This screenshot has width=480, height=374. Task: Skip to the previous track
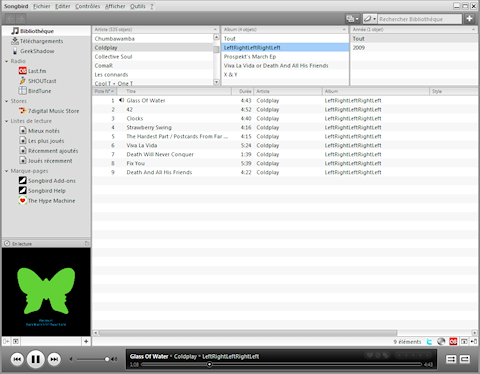click(x=17, y=359)
